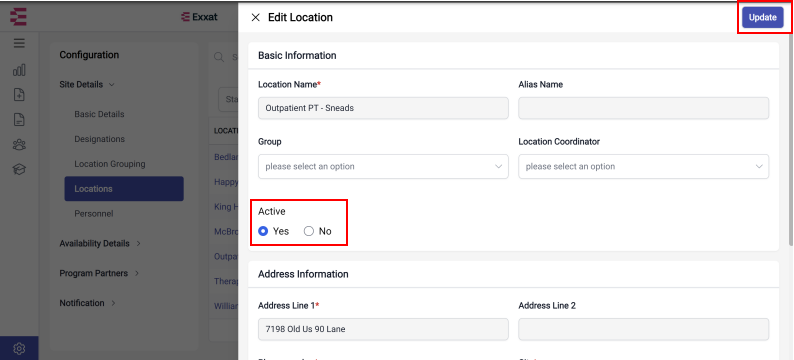Click the Address Line 2 field
794x360 pixels.
(644, 329)
